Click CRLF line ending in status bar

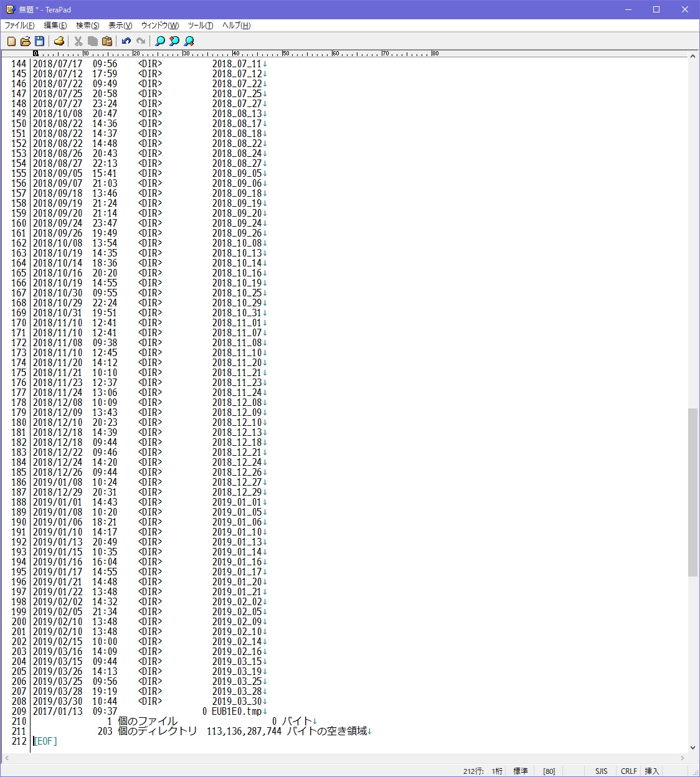point(629,771)
